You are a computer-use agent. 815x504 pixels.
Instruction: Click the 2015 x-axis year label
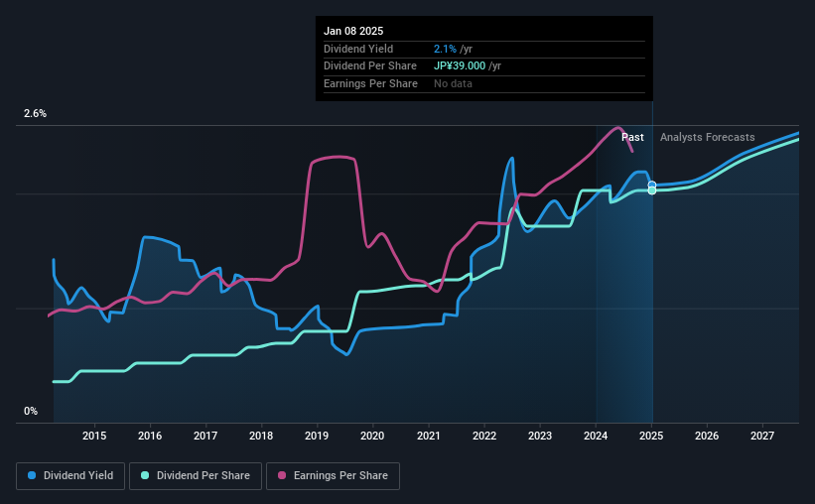click(94, 436)
